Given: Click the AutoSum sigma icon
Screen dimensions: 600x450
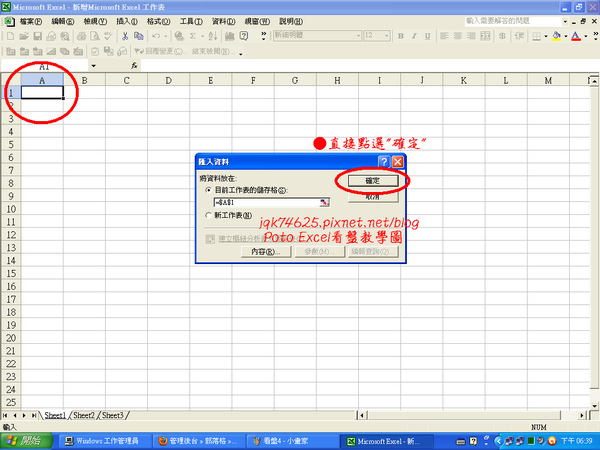Looking at the screenshot, I should [193, 36].
